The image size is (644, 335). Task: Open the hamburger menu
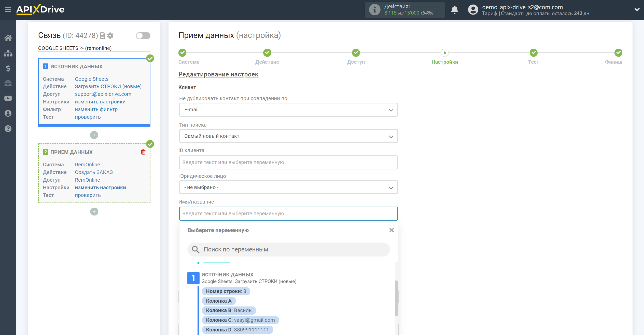tap(8, 9)
